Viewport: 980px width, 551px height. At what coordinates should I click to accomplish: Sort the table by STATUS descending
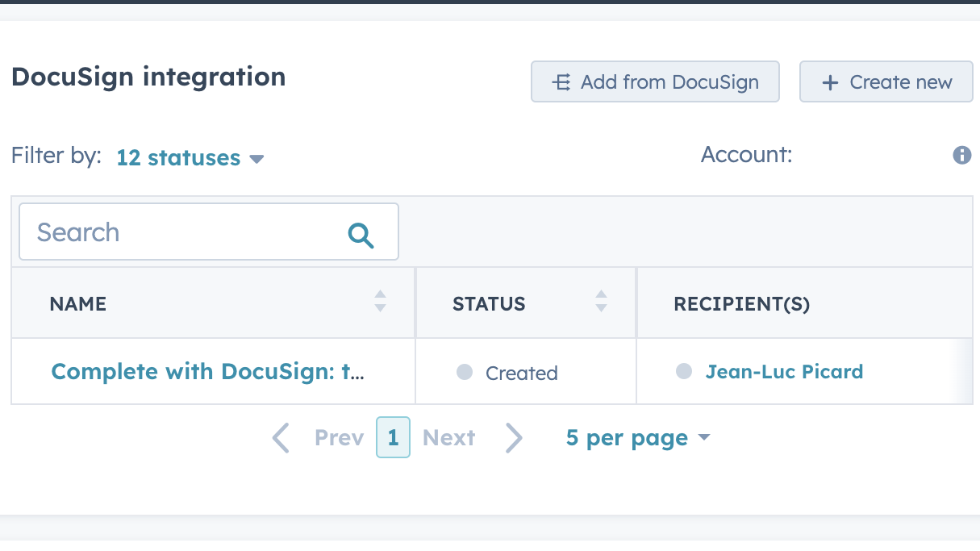[x=601, y=307]
